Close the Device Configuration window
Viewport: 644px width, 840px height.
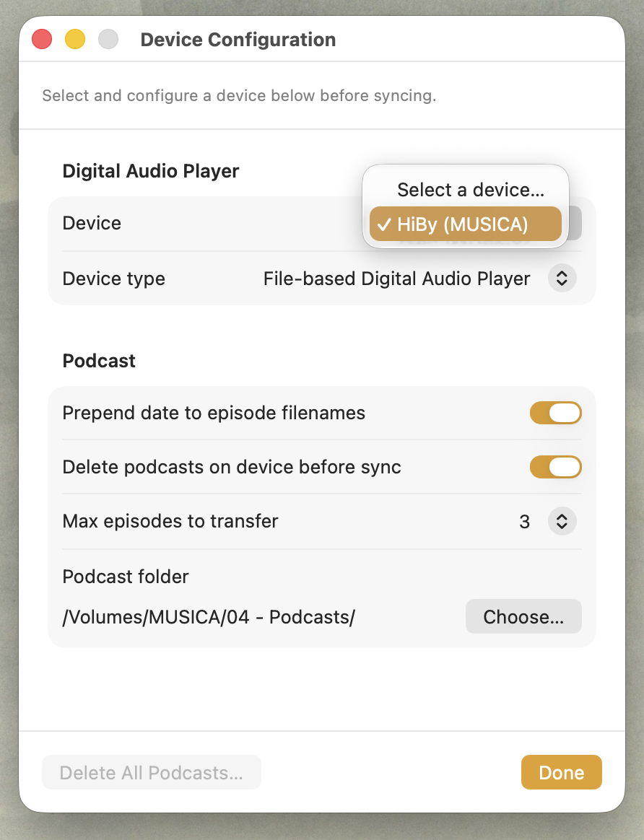(42, 39)
